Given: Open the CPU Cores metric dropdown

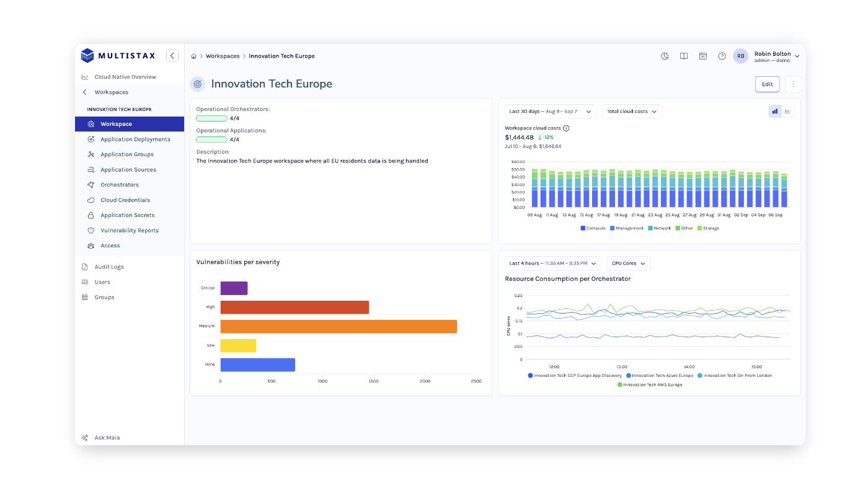Looking at the screenshot, I should pyautogui.click(x=629, y=263).
